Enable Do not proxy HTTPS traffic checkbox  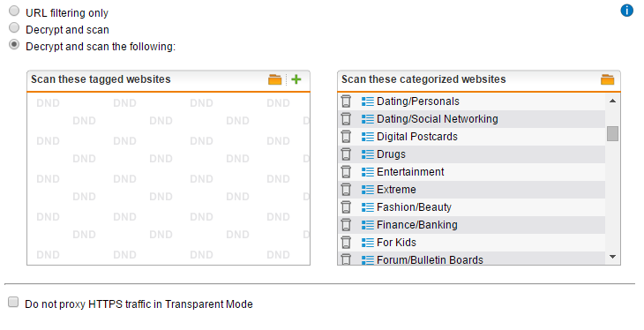click(13, 303)
